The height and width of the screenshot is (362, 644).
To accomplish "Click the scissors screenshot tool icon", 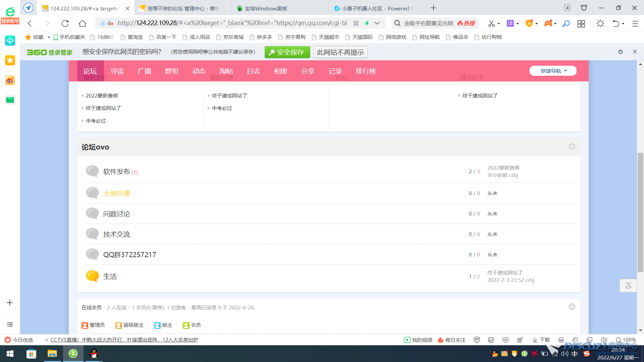I will (491, 23).
